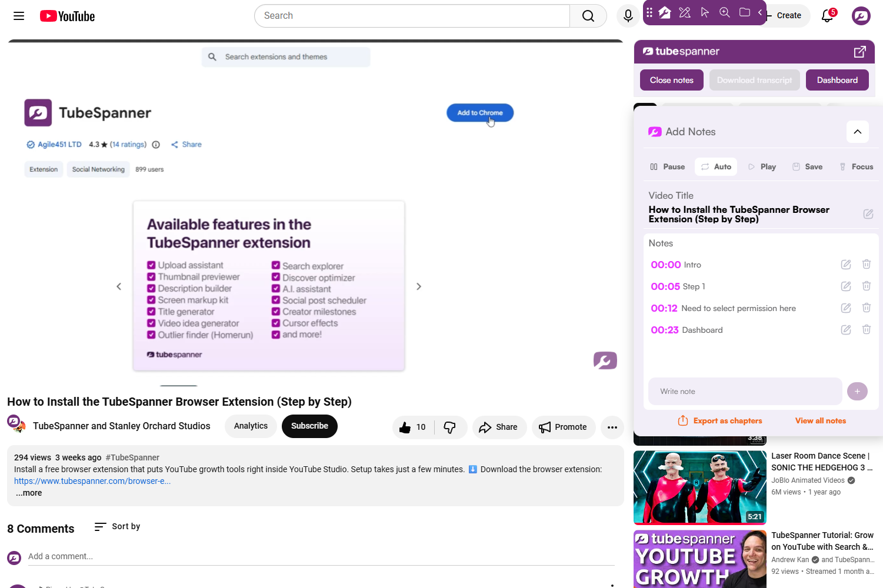Image resolution: width=883 pixels, height=588 pixels.
Task: Jump to 00:05 Step 1 note
Action: click(665, 286)
